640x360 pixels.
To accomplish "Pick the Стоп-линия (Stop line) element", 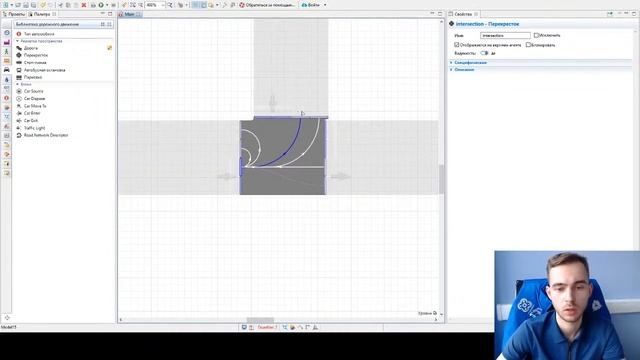I will (35, 62).
